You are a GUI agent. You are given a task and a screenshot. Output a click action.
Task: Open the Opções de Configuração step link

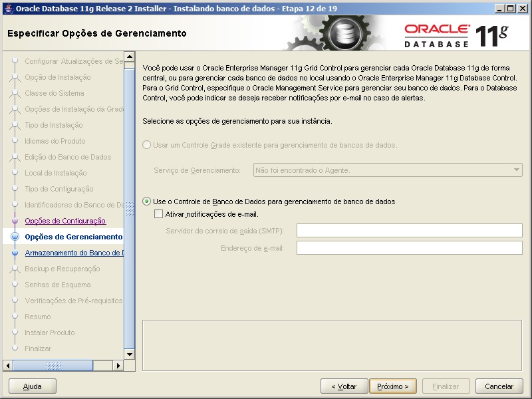pyautogui.click(x=65, y=221)
